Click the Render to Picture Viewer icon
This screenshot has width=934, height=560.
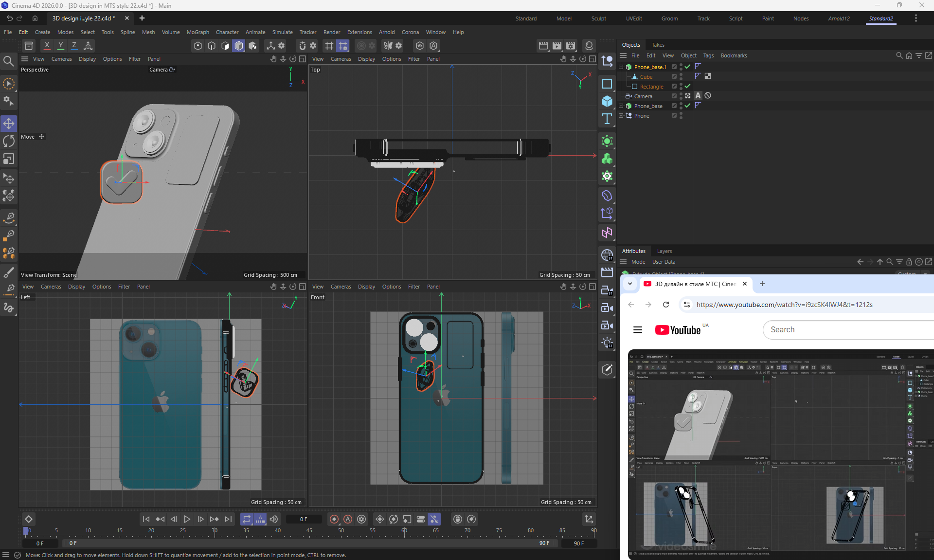(x=557, y=46)
